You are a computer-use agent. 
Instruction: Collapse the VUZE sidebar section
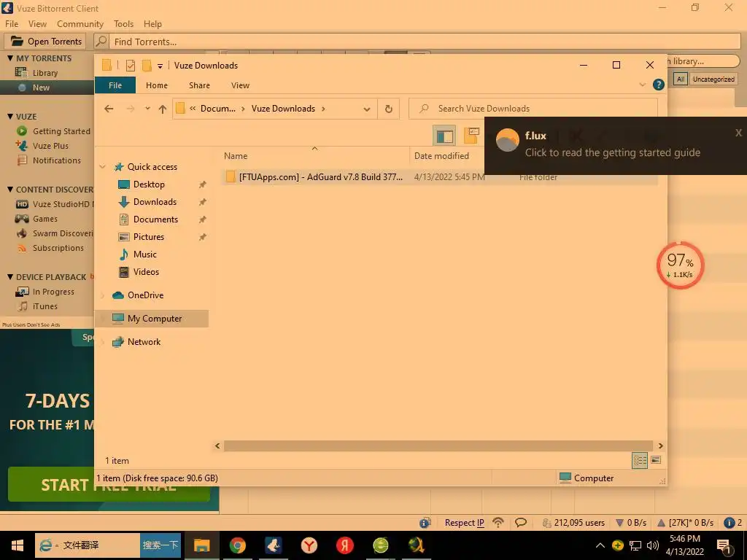[10, 116]
